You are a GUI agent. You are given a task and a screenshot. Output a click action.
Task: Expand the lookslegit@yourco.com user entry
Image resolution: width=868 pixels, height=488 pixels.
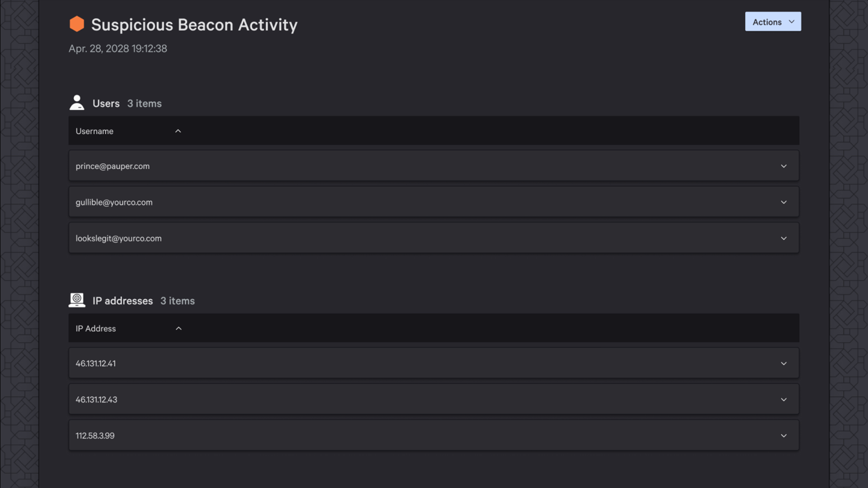coord(783,238)
